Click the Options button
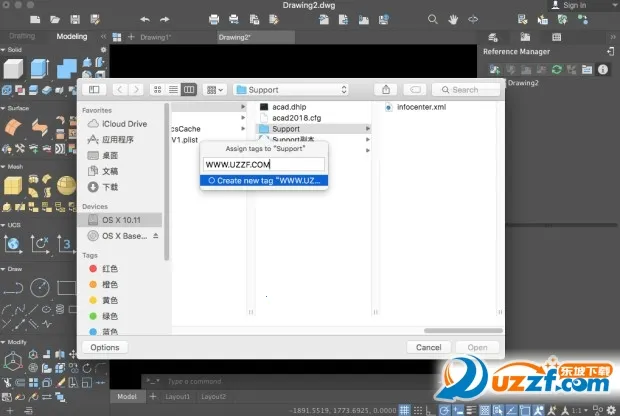 click(x=105, y=347)
